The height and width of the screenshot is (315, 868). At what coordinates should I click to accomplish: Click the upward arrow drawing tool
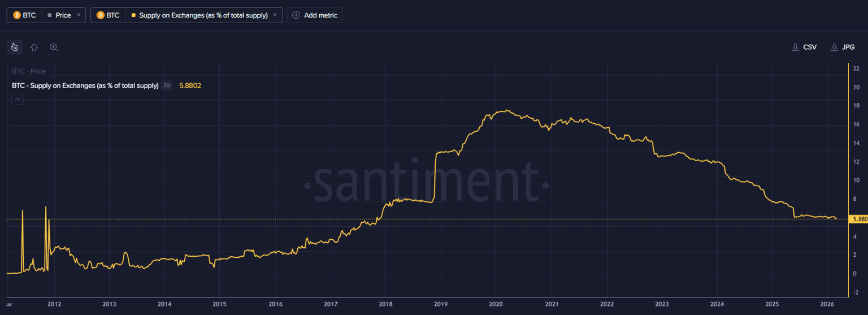(x=34, y=48)
